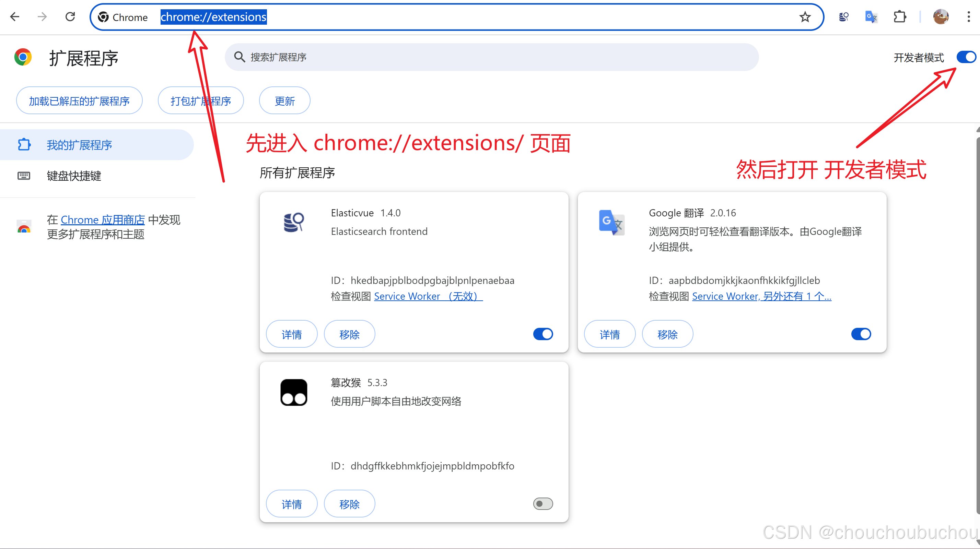Click the Chrome Web Store icon in the sidebar
Image resolution: width=980 pixels, height=549 pixels.
tap(24, 227)
